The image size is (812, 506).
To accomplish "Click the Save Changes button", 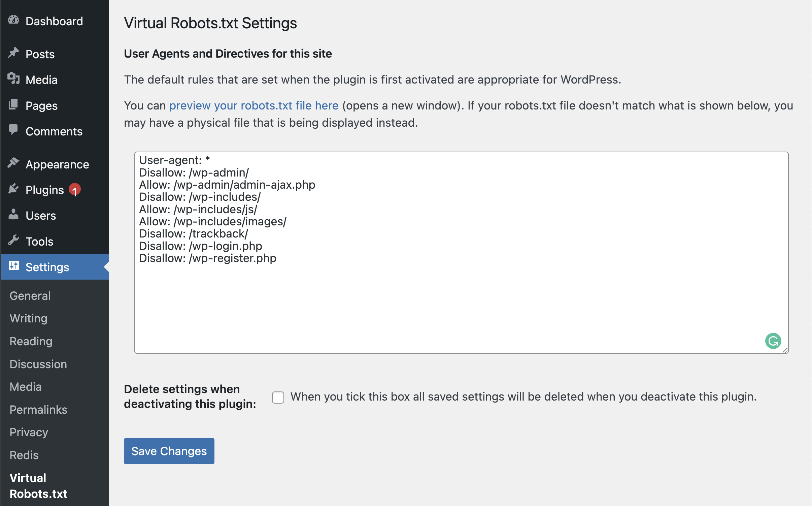I will pos(169,451).
